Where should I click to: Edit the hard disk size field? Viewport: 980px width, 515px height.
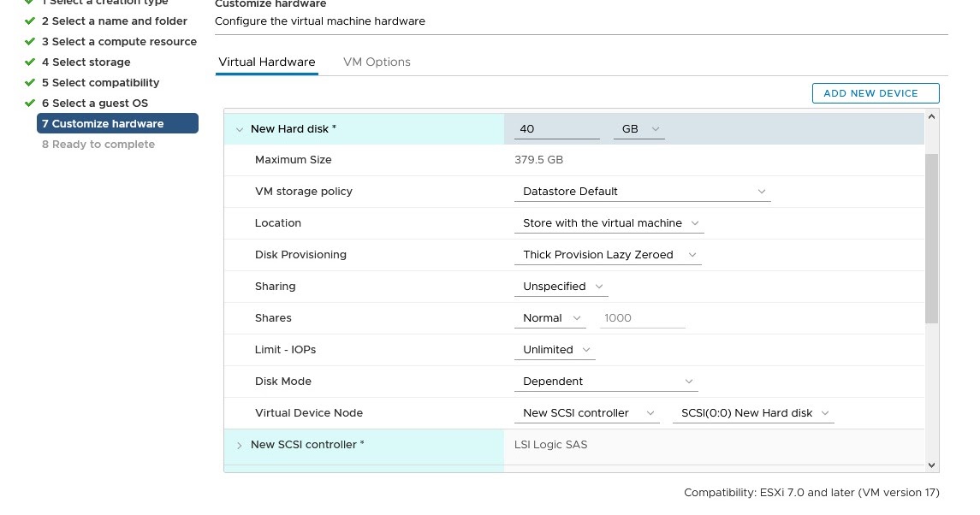[x=556, y=128]
